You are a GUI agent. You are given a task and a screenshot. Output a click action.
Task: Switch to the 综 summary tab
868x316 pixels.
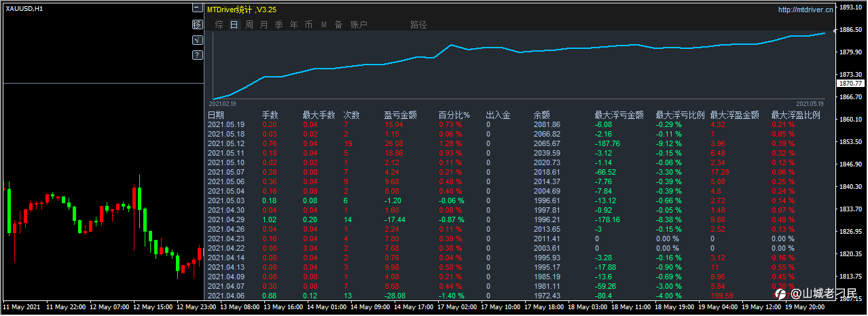pos(219,24)
